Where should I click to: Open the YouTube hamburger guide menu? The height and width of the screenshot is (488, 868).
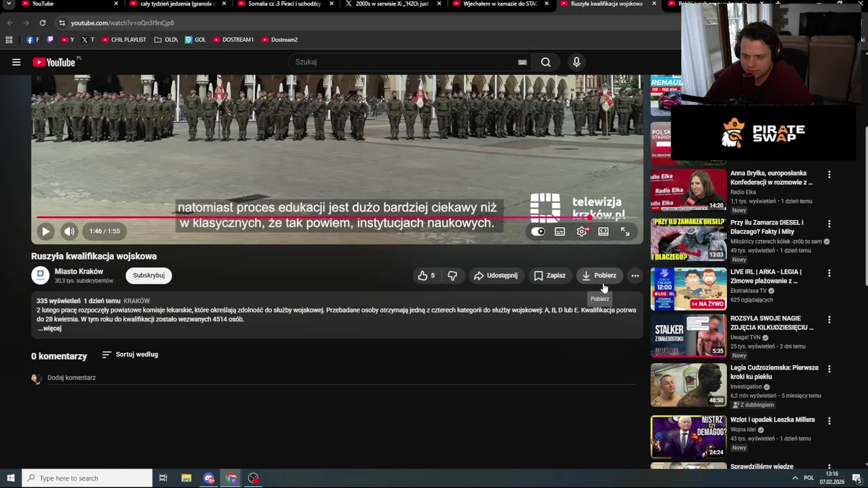tap(16, 62)
